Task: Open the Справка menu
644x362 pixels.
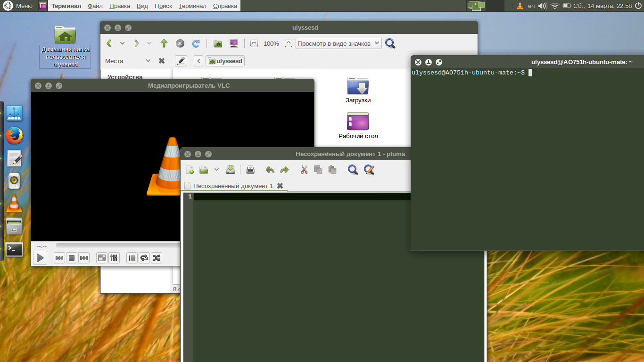Action: click(225, 6)
